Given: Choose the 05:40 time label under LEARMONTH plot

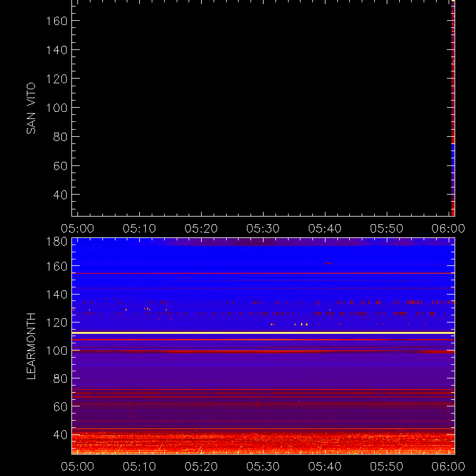Looking at the screenshot, I should click(325, 466).
